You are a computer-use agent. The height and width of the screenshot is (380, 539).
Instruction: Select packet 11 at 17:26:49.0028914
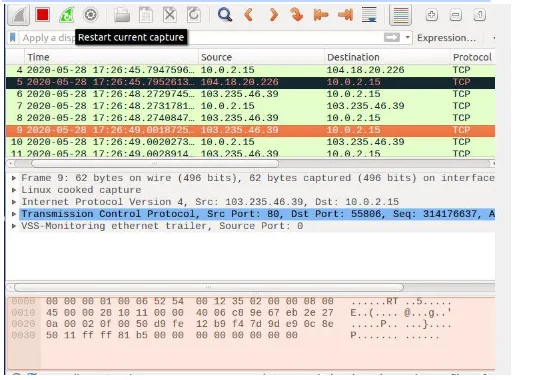(250, 153)
